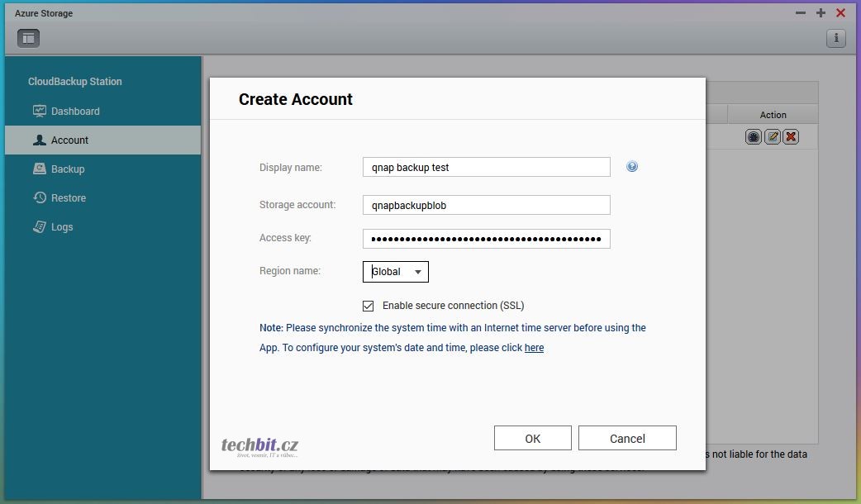Focus the Display name text field
Viewport: 861px width, 504px height.
[486, 167]
